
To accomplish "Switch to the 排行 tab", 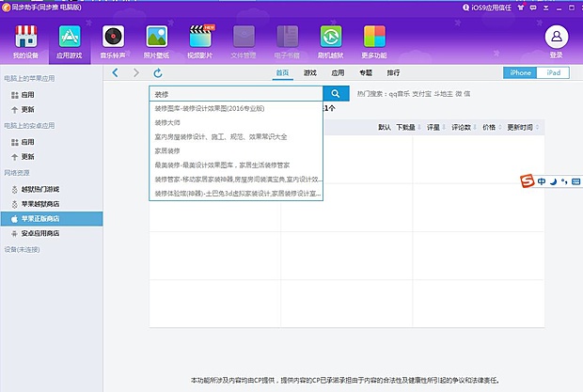I will point(393,72).
